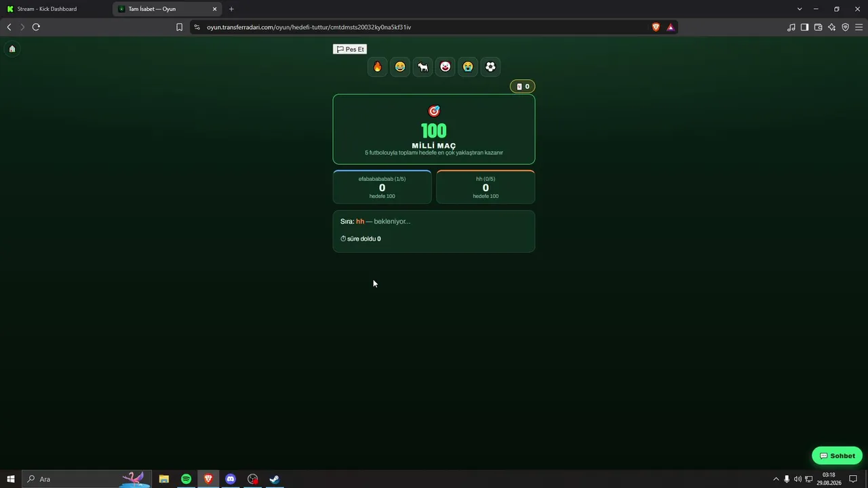The width and height of the screenshot is (868, 488).
Task: Open the Windows Start menu
Action: click(11, 479)
